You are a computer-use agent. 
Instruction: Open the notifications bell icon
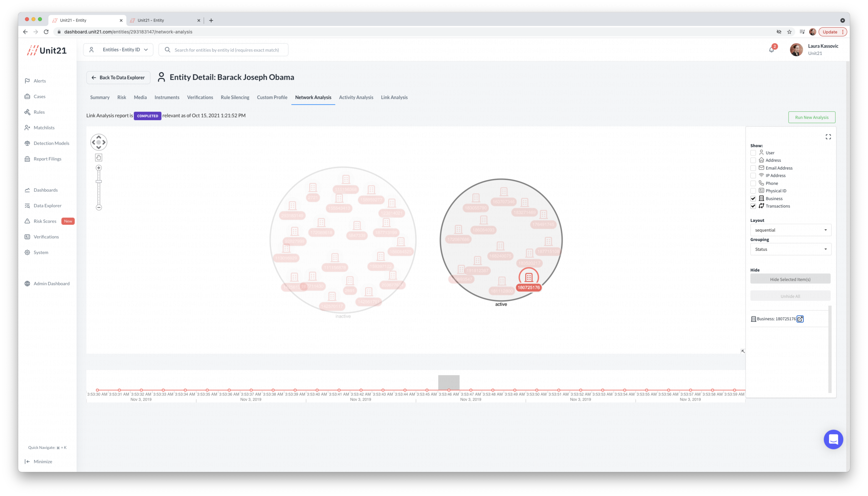[x=771, y=50]
